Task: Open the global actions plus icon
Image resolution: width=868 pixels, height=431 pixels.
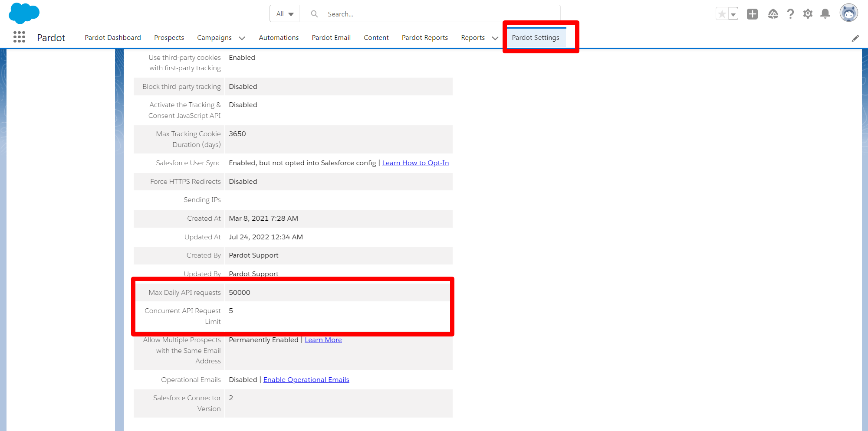Action: click(x=752, y=14)
